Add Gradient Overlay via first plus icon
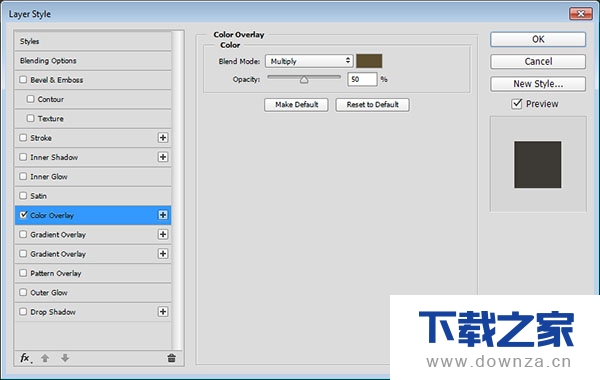 pos(163,234)
